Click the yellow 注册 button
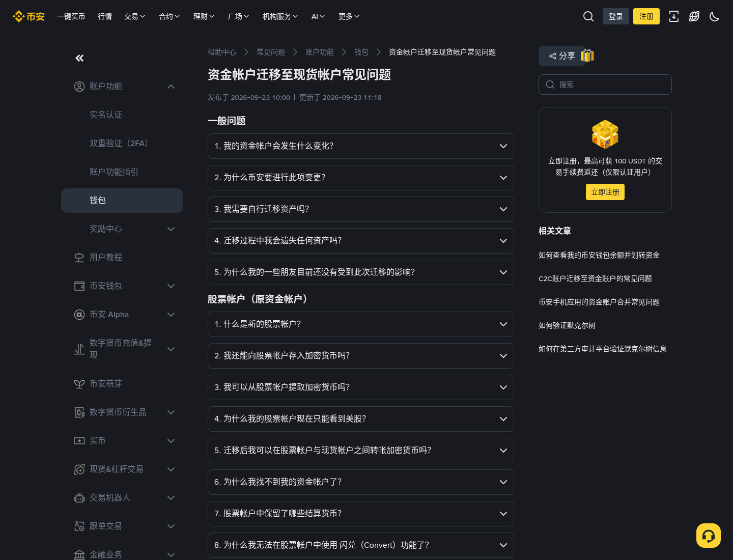 tap(646, 16)
